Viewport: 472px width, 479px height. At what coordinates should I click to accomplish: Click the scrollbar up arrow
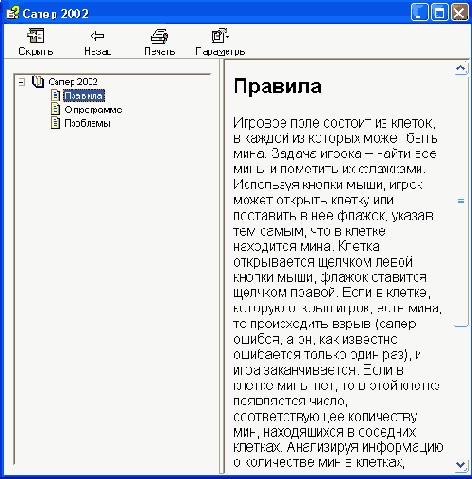[x=461, y=69]
